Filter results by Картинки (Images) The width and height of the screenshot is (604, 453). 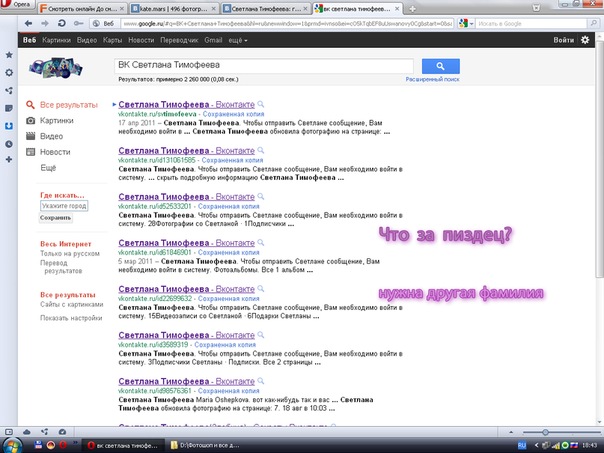click(56, 120)
